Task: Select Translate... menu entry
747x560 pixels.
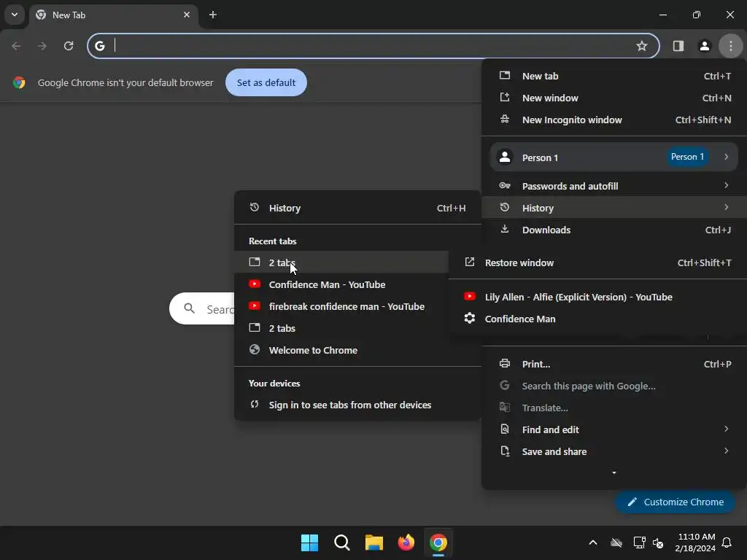Action: pos(614,408)
